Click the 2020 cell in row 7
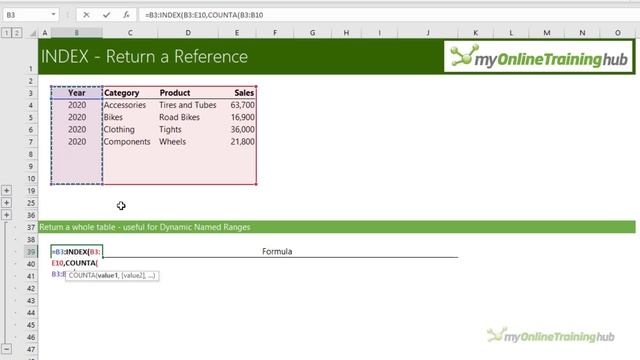This screenshot has width=640, height=360. (x=77, y=142)
